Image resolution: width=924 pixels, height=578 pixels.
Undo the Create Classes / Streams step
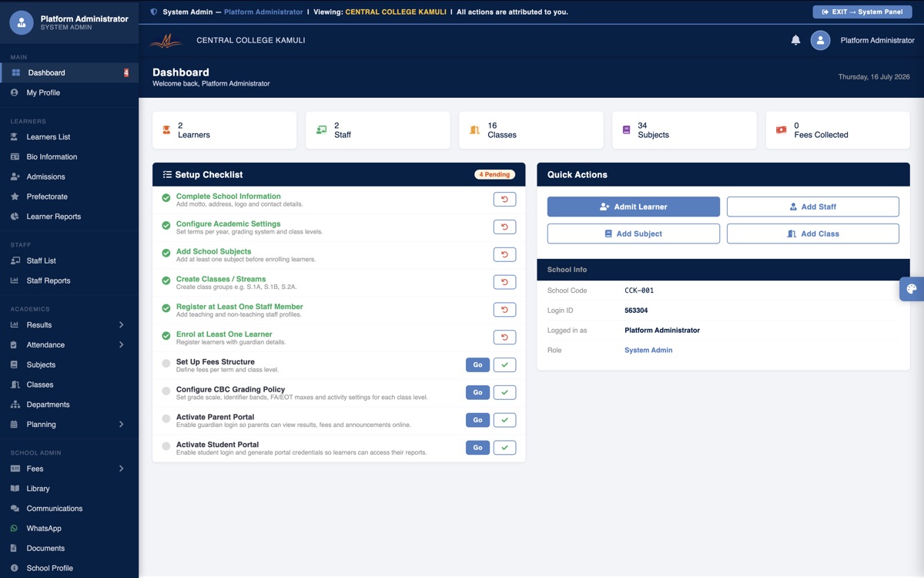pyautogui.click(x=504, y=282)
